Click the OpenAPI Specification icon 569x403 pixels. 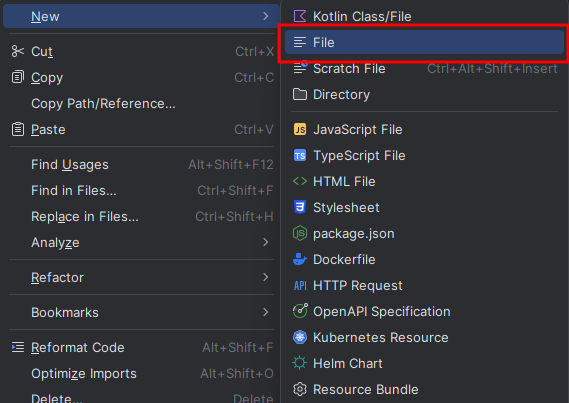click(x=300, y=311)
